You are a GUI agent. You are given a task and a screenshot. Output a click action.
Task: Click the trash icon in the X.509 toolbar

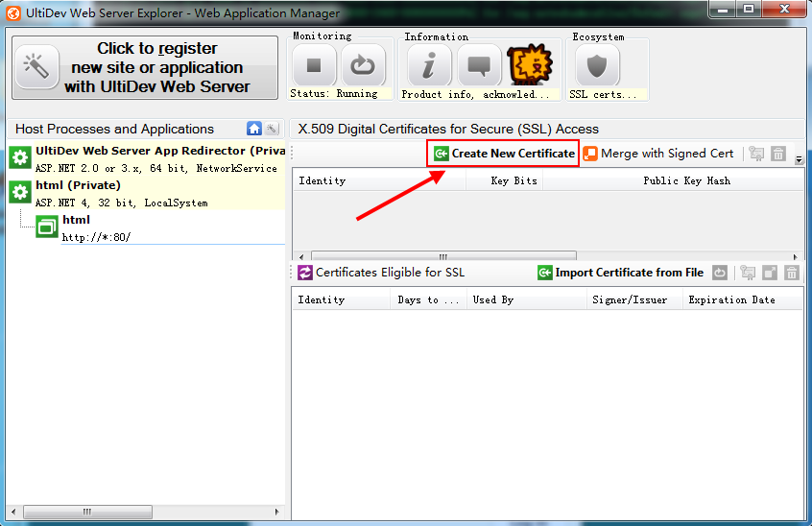(x=778, y=154)
